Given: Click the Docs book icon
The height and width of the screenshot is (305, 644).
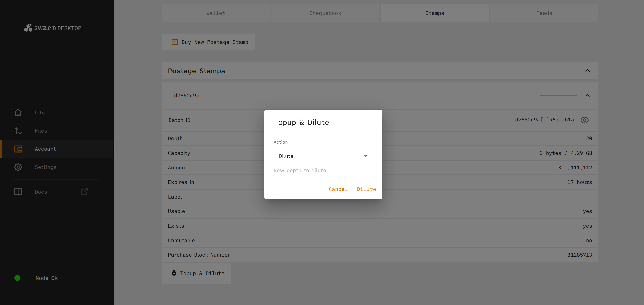Looking at the screenshot, I should tap(18, 192).
